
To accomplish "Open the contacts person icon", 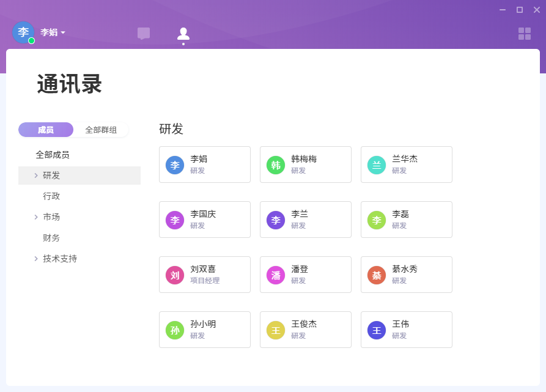I will pos(183,34).
